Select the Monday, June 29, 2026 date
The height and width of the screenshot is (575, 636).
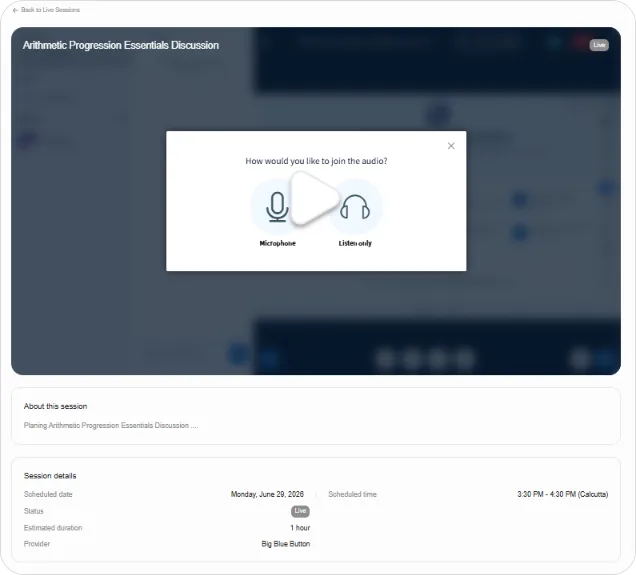tap(267, 494)
